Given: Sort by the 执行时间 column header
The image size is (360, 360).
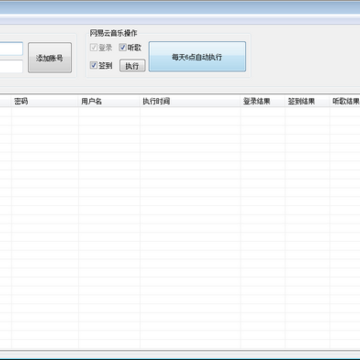Looking at the screenshot, I should pos(190,101).
